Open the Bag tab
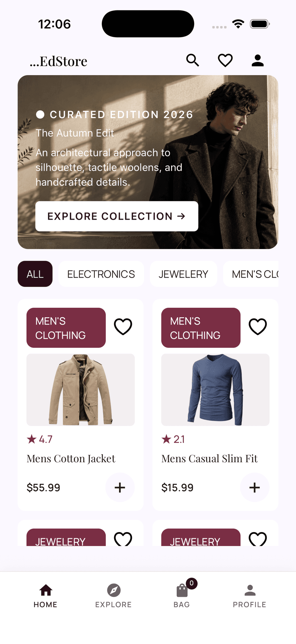This screenshot has height=644, width=296. coord(182,596)
